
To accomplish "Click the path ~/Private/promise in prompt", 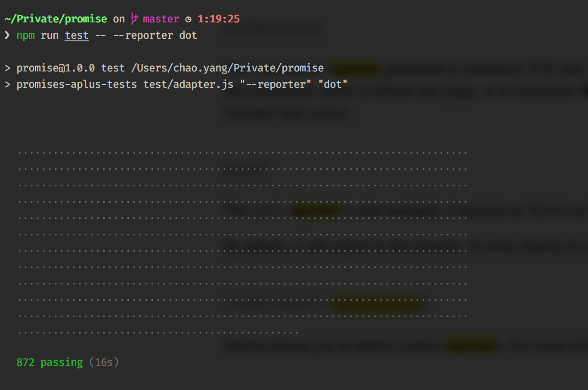I will [x=56, y=19].
